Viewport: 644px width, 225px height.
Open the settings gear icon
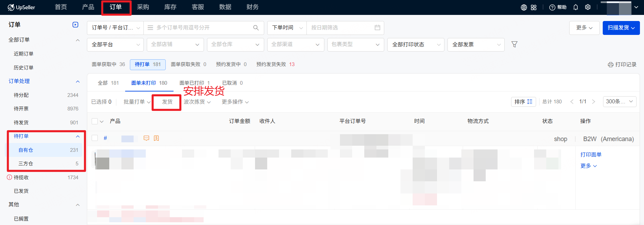pos(588,7)
